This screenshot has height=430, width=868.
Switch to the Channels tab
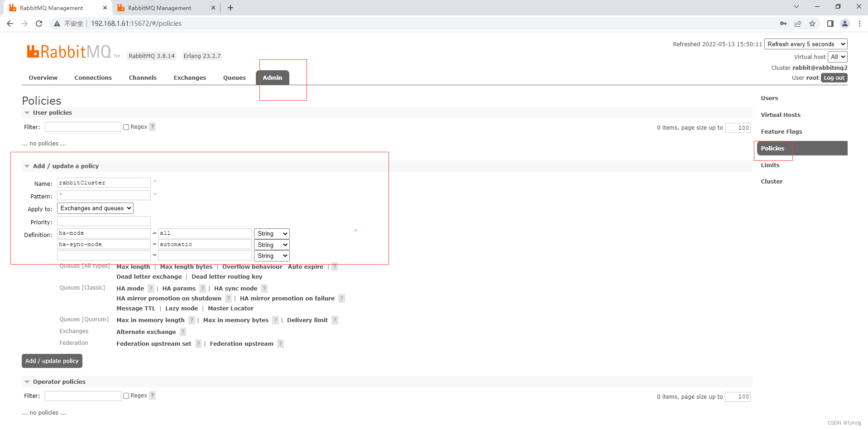(x=143, y=78)
